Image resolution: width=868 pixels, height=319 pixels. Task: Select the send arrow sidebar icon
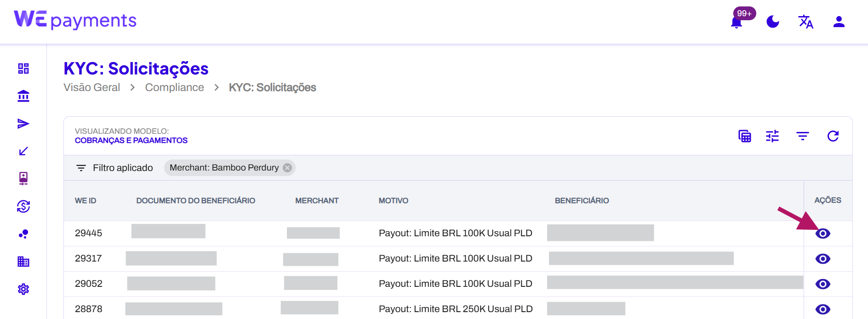point(23,124)
